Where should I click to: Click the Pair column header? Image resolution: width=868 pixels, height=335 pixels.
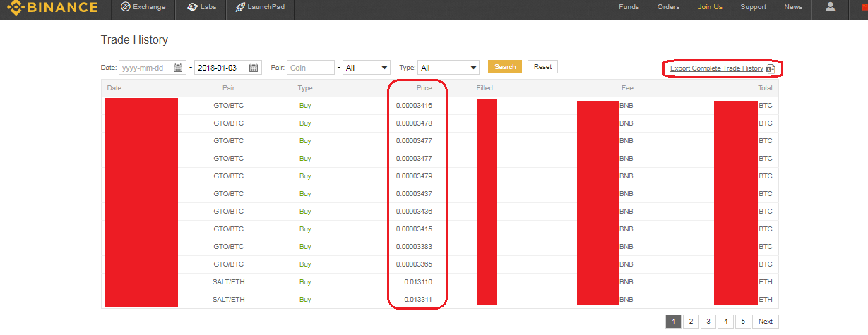tap(229, 88)
